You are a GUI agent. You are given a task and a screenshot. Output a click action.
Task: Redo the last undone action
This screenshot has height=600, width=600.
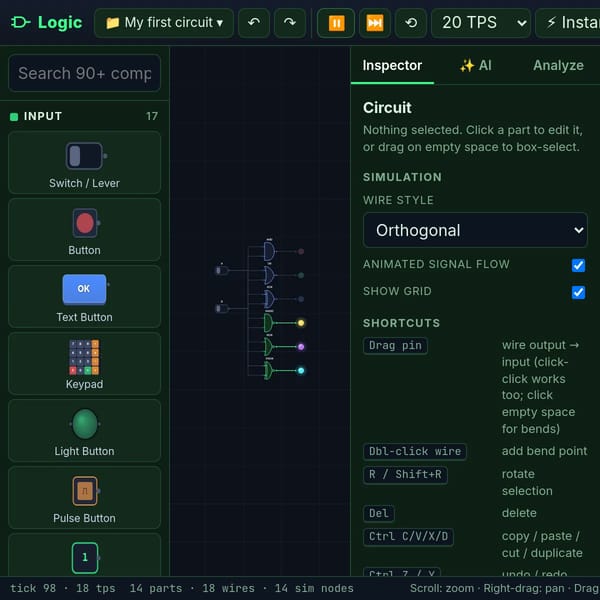[x=290, y=23]
